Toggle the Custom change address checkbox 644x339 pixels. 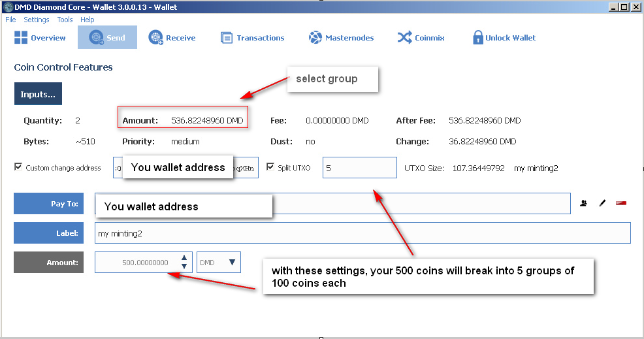pyautogui.click(x=18, y=167)
